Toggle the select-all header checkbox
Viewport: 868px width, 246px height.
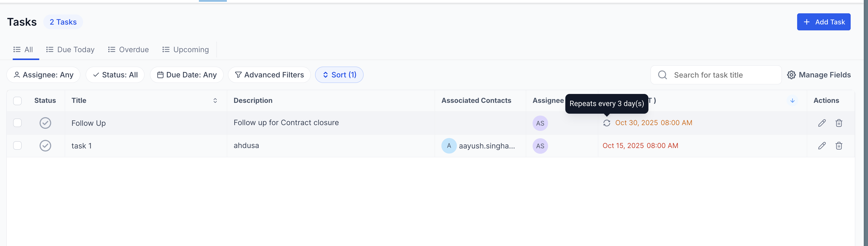pyautogui.click(x=17, y=101)
